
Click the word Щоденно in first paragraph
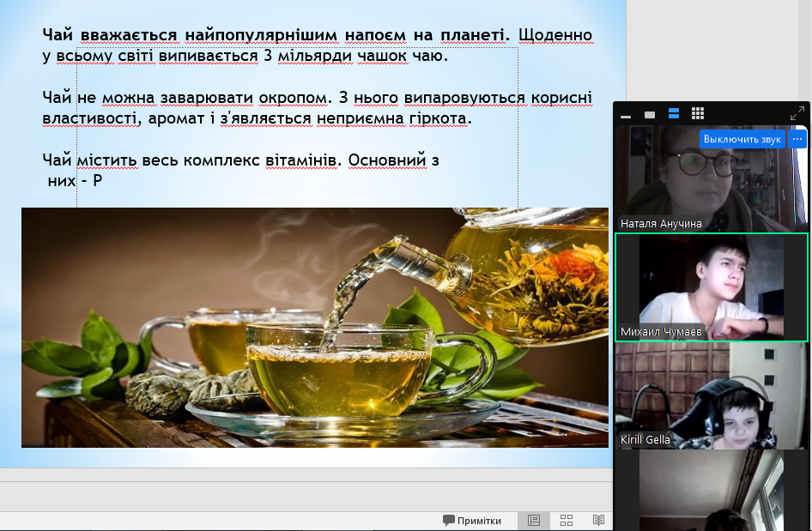(554, 35)
